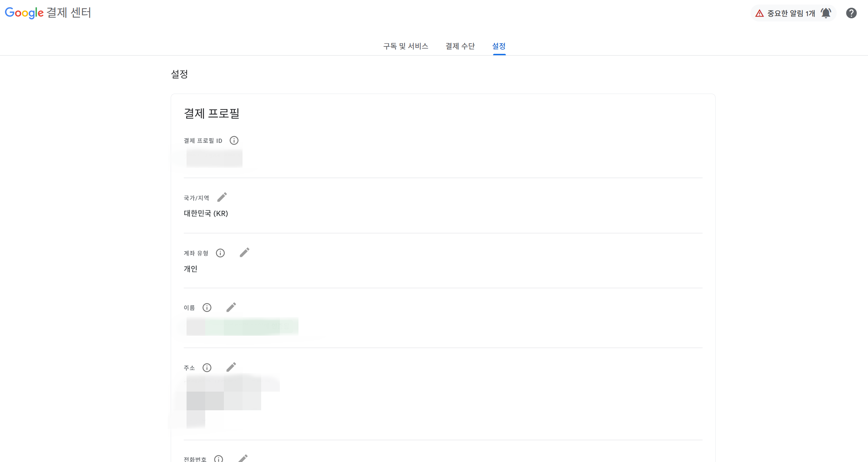Click info icon next to 주소
Screen dimensions: 868x462
click(207, 368)
